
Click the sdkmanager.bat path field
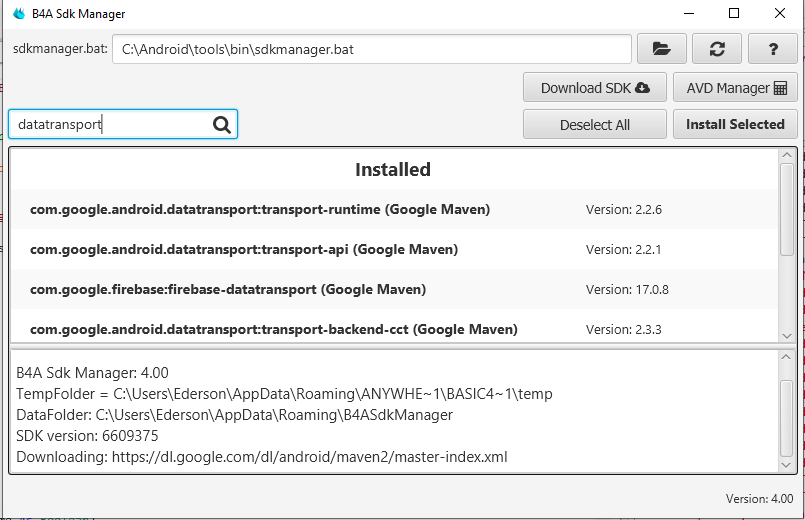371,48
